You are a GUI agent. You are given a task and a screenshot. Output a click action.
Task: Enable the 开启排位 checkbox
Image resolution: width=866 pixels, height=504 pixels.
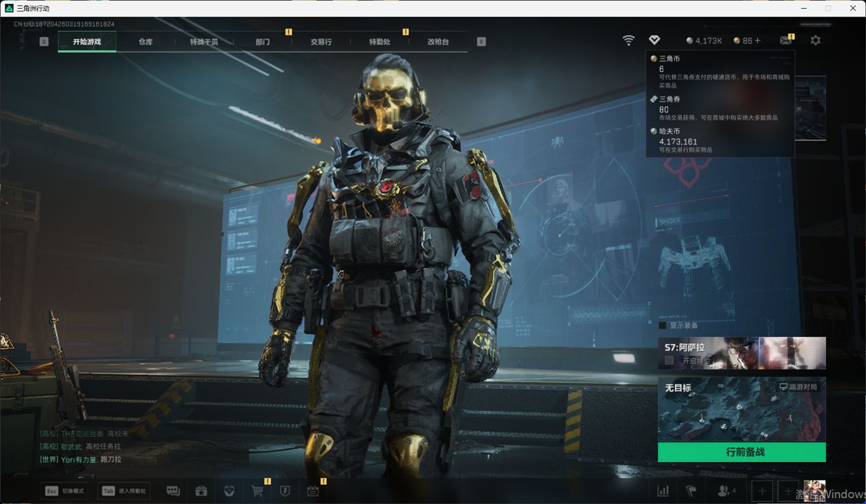669,360
